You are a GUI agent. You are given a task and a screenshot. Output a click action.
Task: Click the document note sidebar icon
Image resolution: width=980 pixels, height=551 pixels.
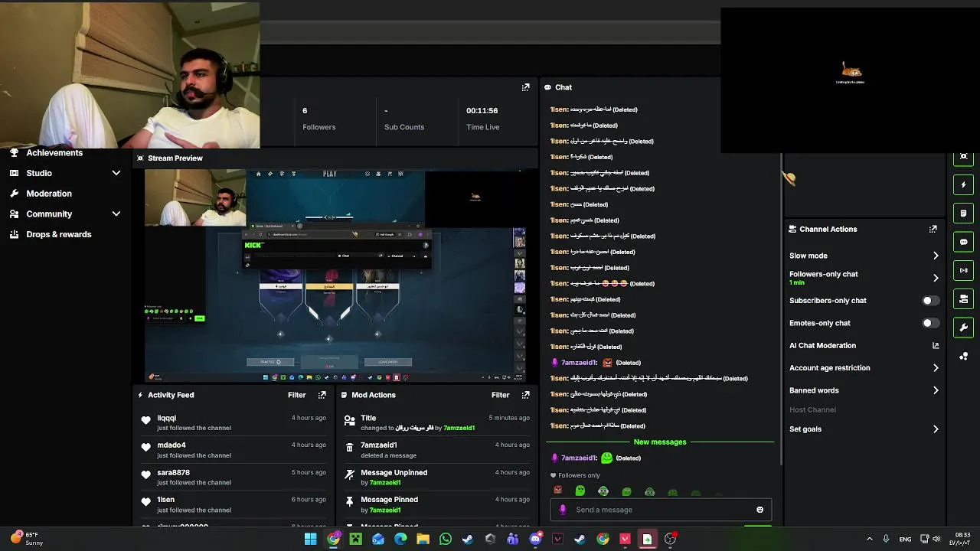click(963, 213)
